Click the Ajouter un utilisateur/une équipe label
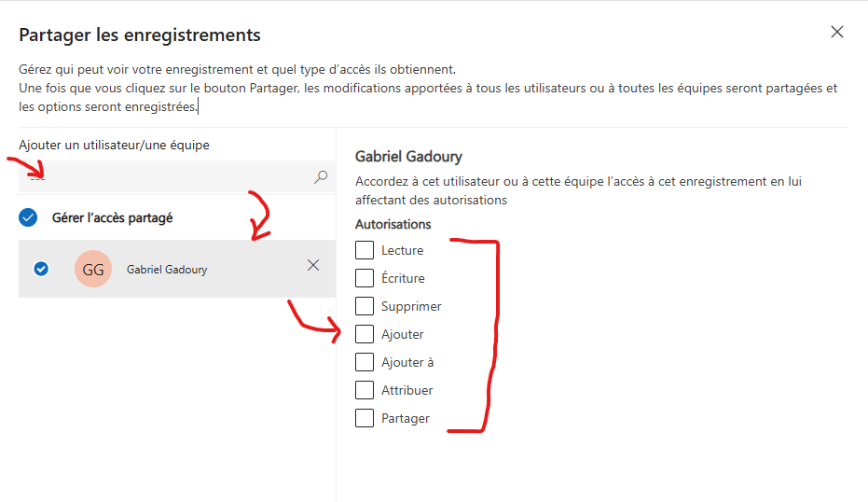This screenshot has width=868, height=502. coord(114,146)
